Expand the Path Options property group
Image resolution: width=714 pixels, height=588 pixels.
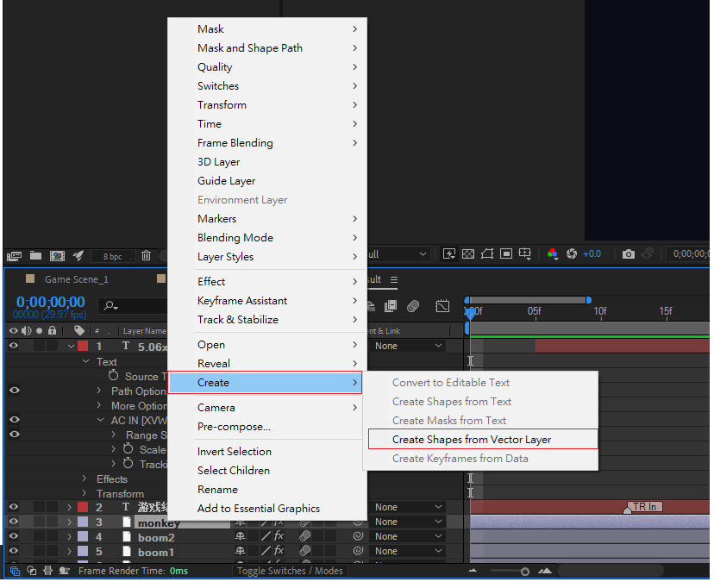100,391
